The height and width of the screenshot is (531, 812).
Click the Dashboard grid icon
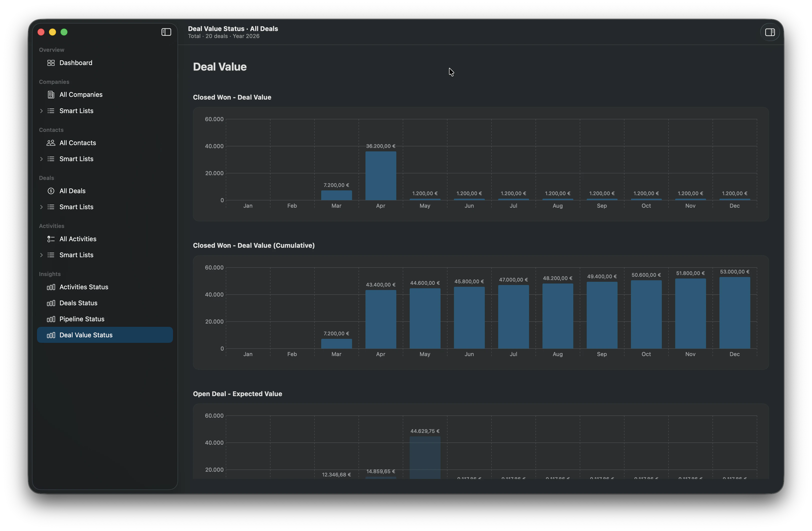(x=51, y=63)
